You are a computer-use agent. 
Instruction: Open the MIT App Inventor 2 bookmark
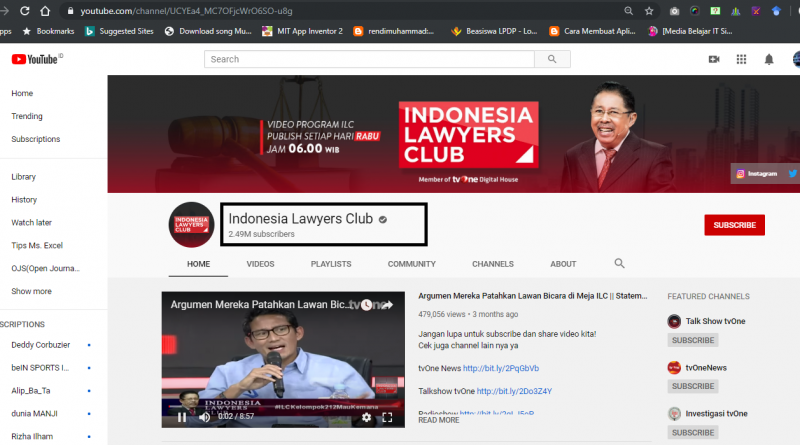click(x=303, y=31)
